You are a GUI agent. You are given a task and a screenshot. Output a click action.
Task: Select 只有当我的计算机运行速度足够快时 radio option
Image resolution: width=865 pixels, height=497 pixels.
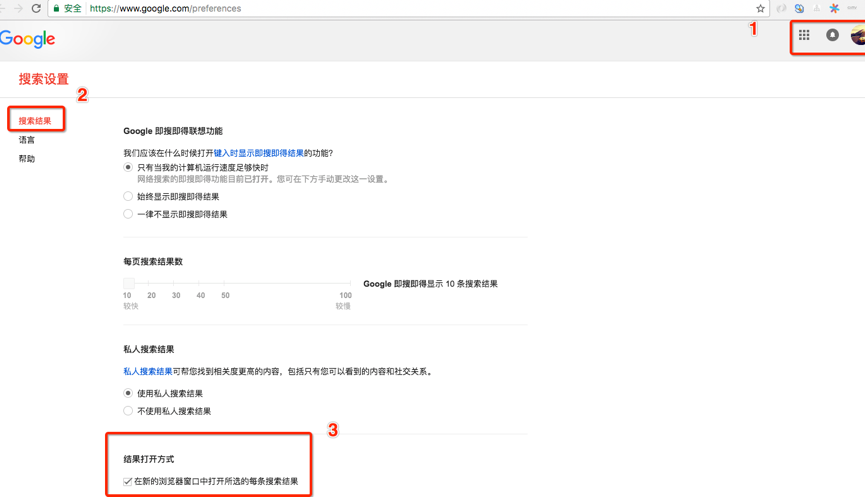pyautogui.click(x=128, y=167)
